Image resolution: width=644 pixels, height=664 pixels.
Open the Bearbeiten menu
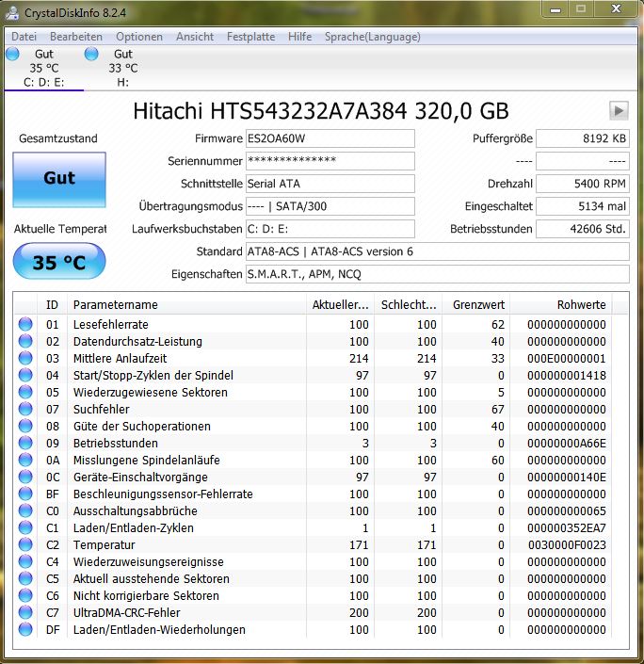(76, 37)
